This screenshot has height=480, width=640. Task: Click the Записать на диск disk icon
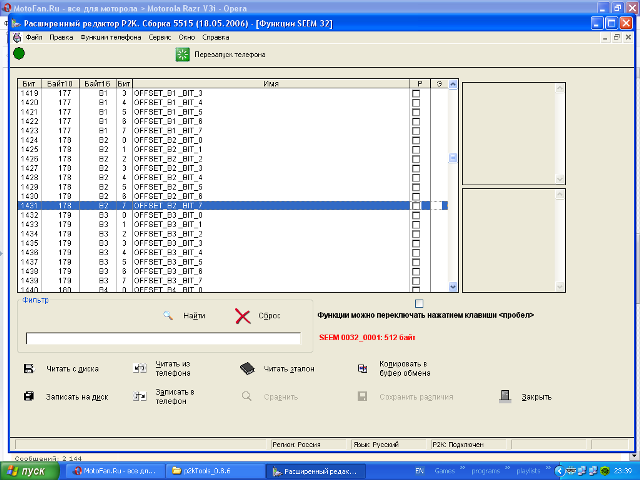coord(29,396)
